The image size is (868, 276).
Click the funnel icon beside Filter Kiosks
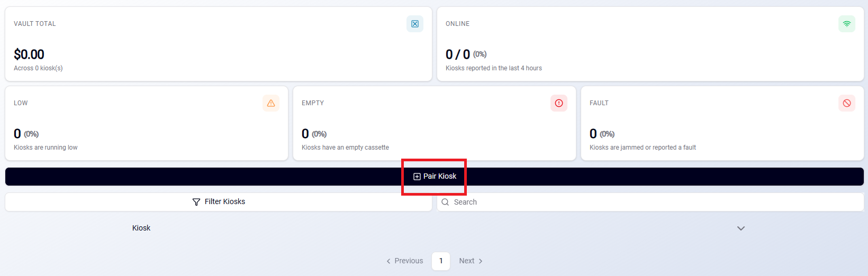(x=196, y=202)
